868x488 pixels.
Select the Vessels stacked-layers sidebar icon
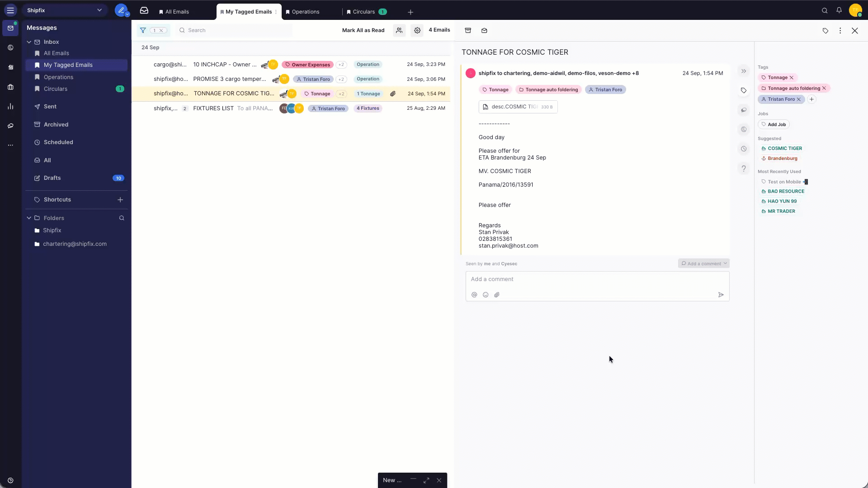(x=10, y=67)
